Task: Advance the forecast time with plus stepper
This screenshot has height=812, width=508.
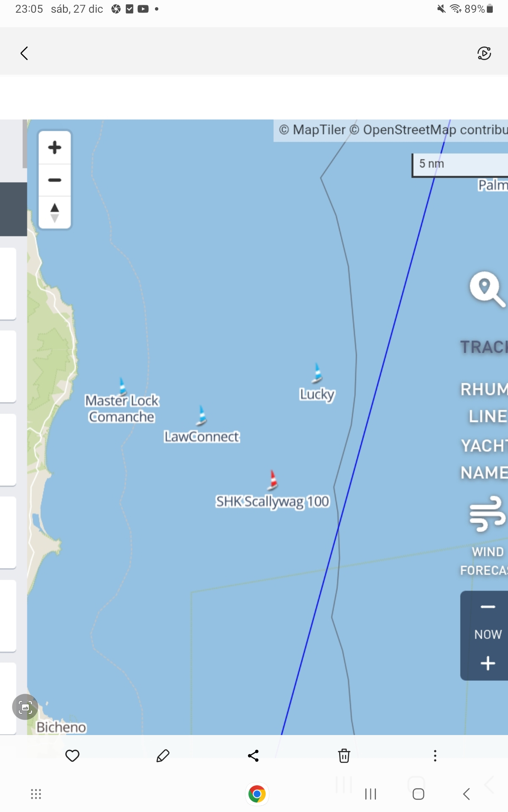Action: pos(488,663)
